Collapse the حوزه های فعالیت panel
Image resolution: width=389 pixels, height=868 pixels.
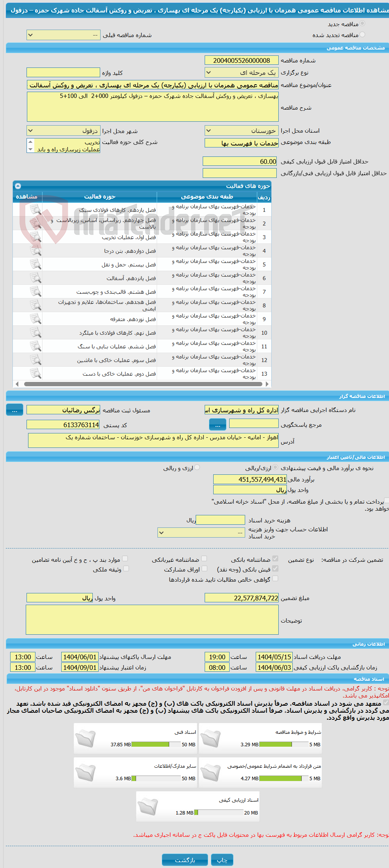(x=18, y=186)
